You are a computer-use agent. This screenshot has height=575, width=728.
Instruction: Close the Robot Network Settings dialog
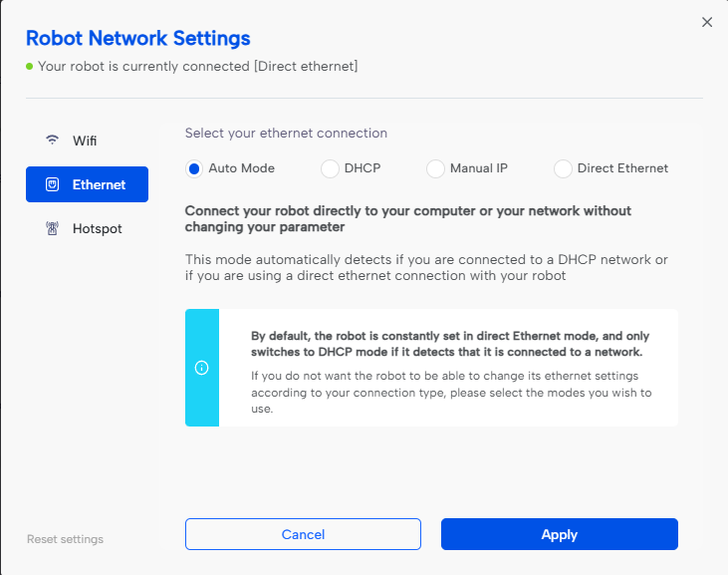point(707,22)
